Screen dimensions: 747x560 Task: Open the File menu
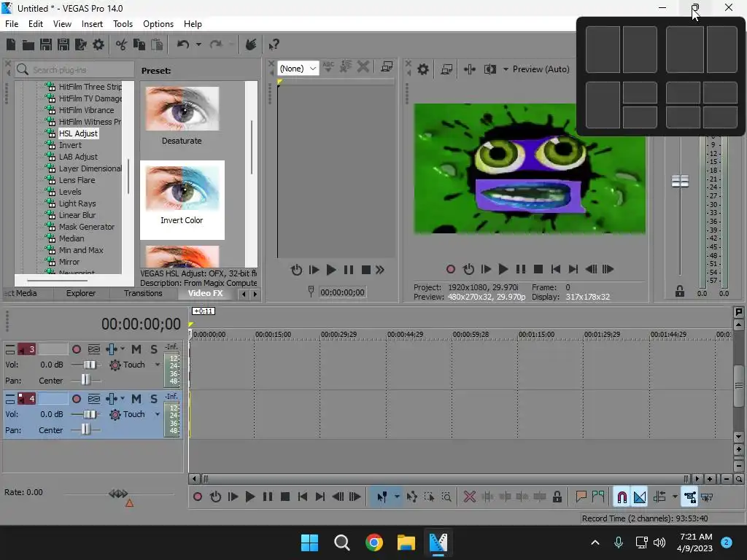click(12, 24)
